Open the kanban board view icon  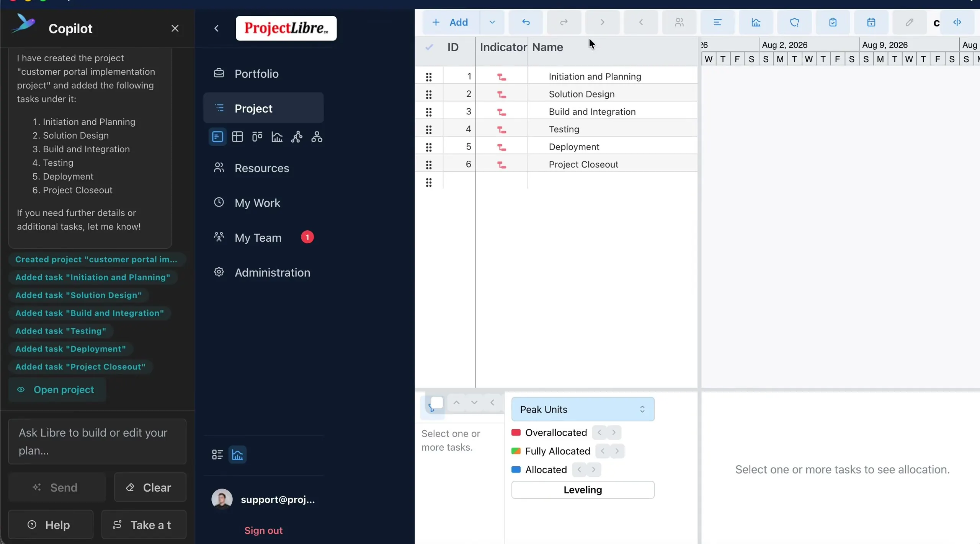[257, 137]
